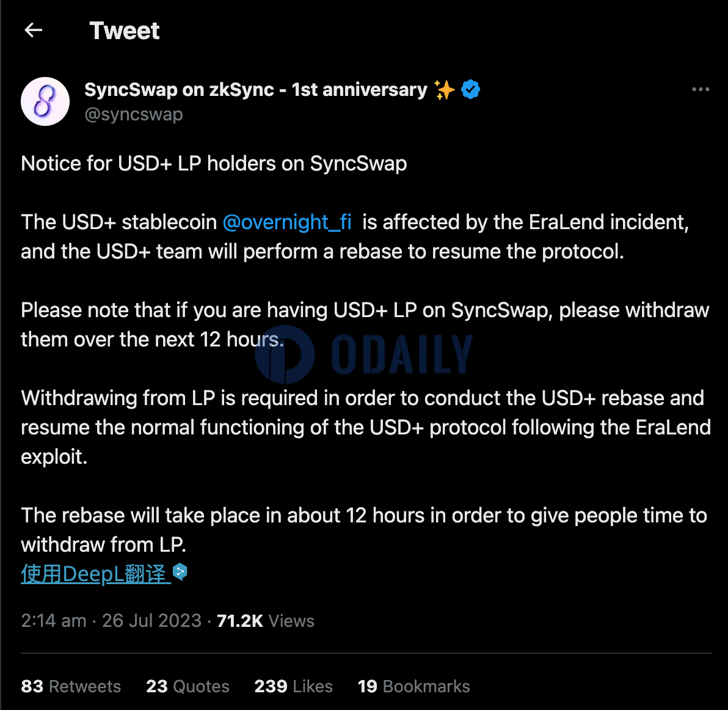728x710 pixels.
Task: Click the DeepL logo icon
Action: (x=180, y=572)
